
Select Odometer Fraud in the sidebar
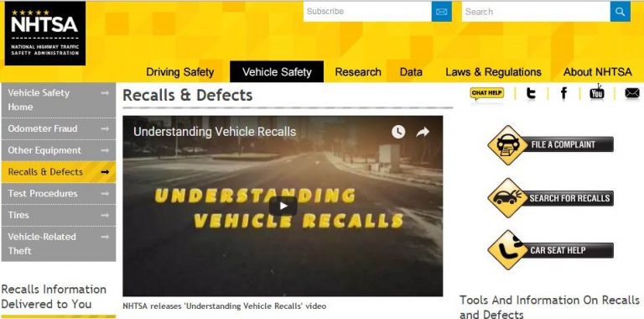pyautogui.click(x=59, y=128)
